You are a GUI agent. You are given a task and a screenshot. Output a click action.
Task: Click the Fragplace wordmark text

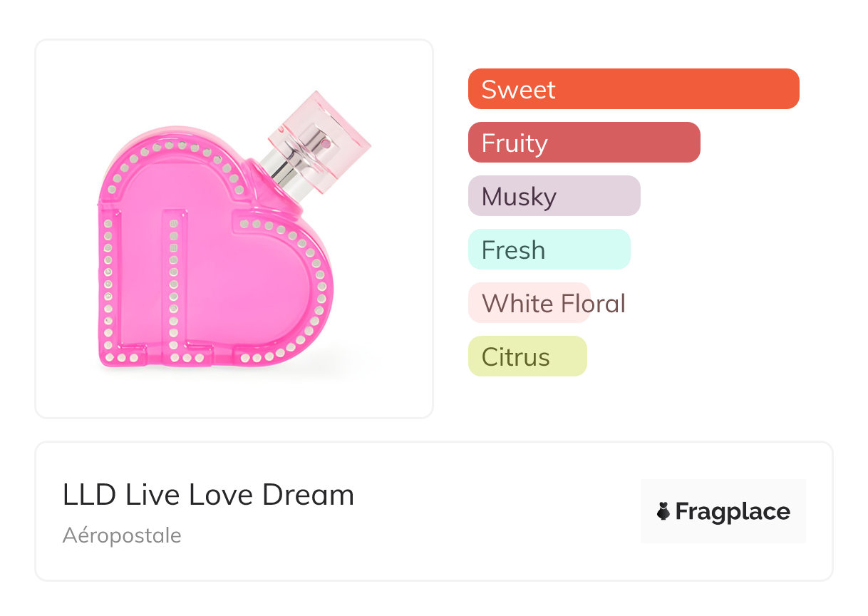point(733,512)
